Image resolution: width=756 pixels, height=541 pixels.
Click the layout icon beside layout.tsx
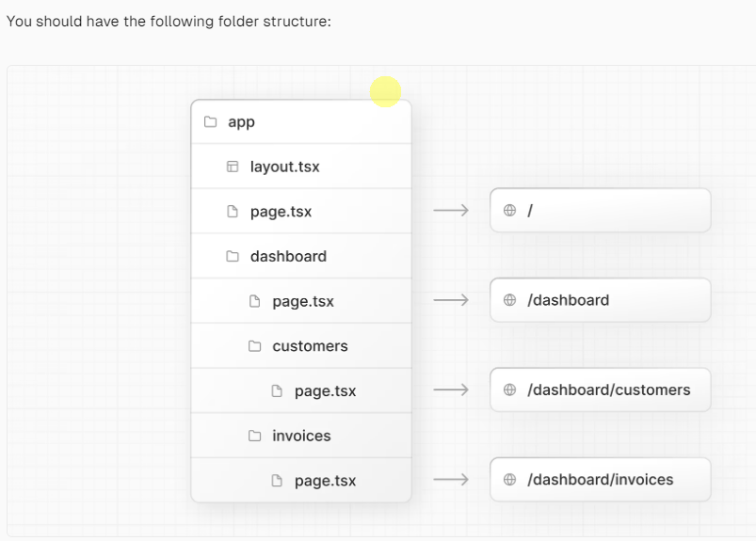click(x=232, y=167)
